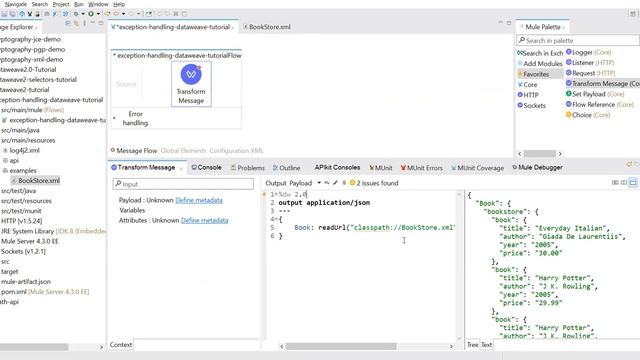This screenshot has height=360, width=640.
Task: Click the Search in palette field
Action: 578,40
